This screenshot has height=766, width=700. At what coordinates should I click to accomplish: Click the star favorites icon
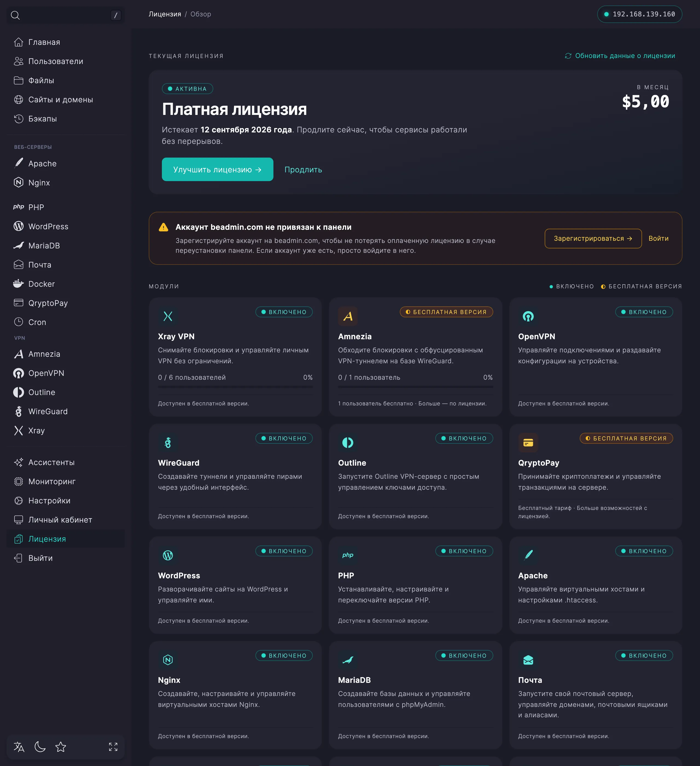tap(61, 747)
